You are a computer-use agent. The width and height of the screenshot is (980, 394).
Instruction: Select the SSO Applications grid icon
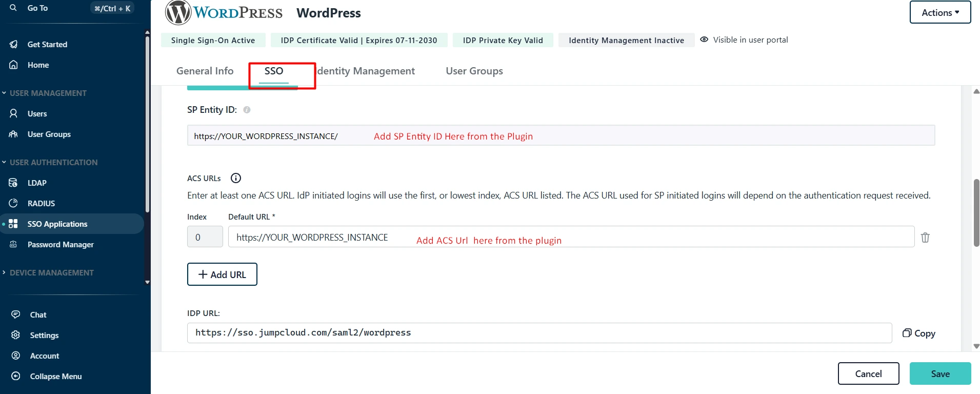click(x=14, y=224)
